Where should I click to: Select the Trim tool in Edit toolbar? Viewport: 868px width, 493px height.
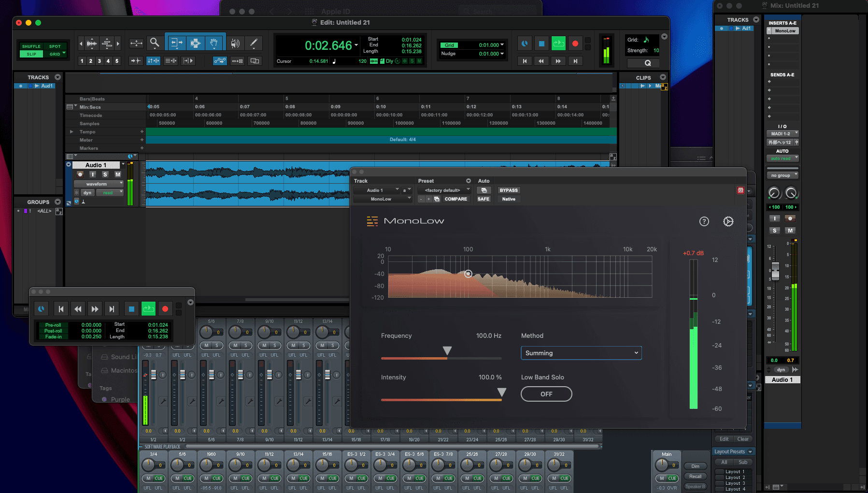177,43
